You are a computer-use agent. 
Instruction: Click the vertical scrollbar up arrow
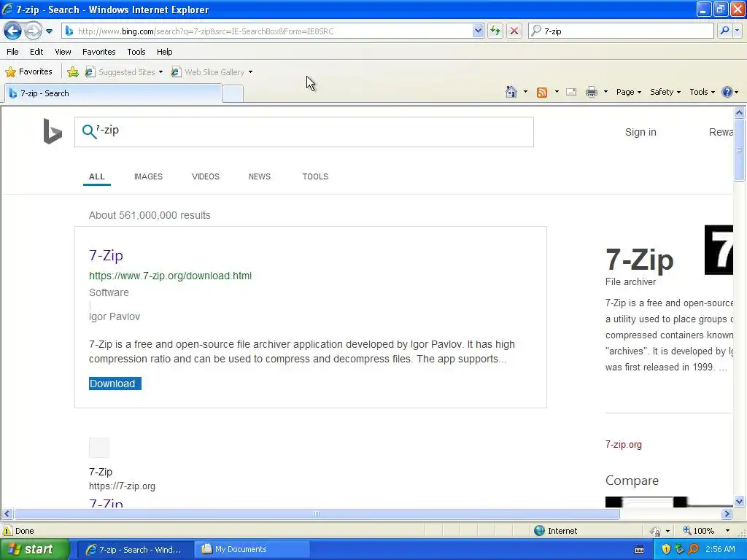coord(739,112)
